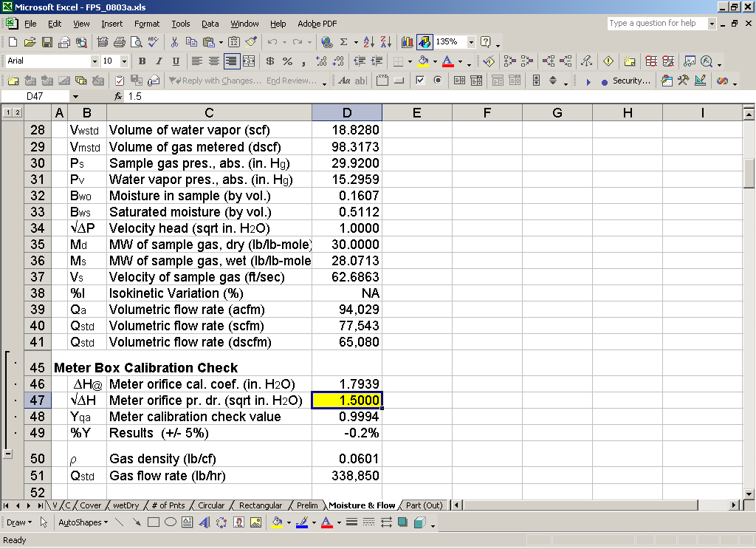Open Shadow Style in the Drawing toolbar
The width and height of the screenshot is (756, 549).
pyautogui.click(x=402, y=522)
